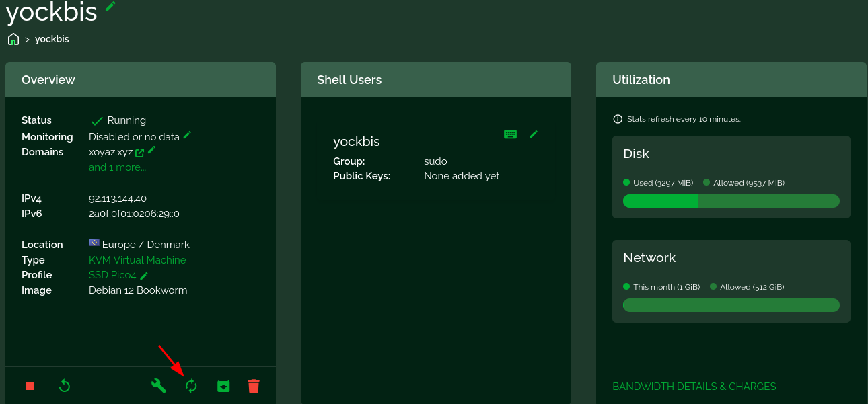Open the keyboard console icon for yockbis
868x404 pixels.
[x=511, y=134]
